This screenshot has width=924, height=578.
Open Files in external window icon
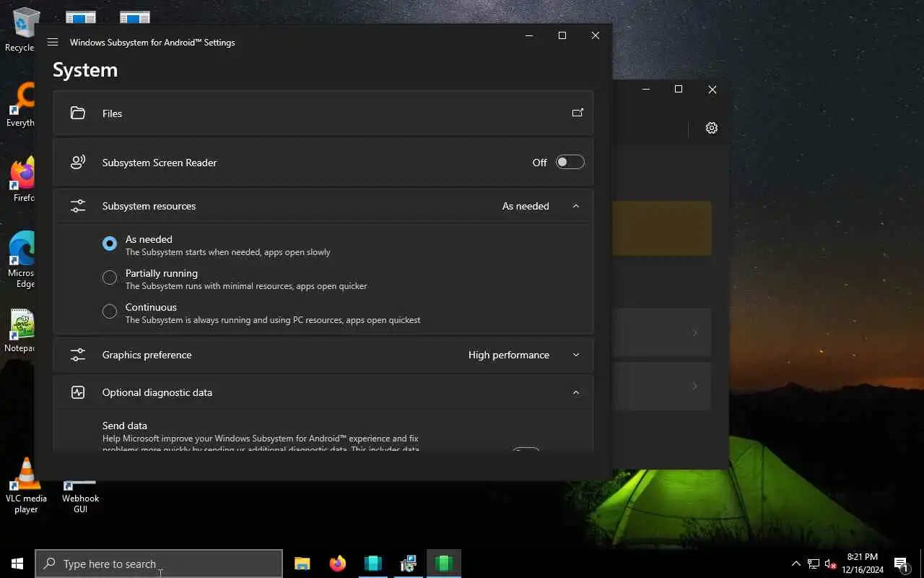[x=577, y=113]
